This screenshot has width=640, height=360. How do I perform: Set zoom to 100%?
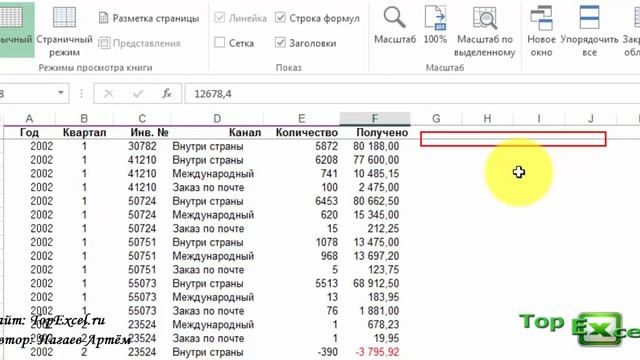tap(435, 25)
